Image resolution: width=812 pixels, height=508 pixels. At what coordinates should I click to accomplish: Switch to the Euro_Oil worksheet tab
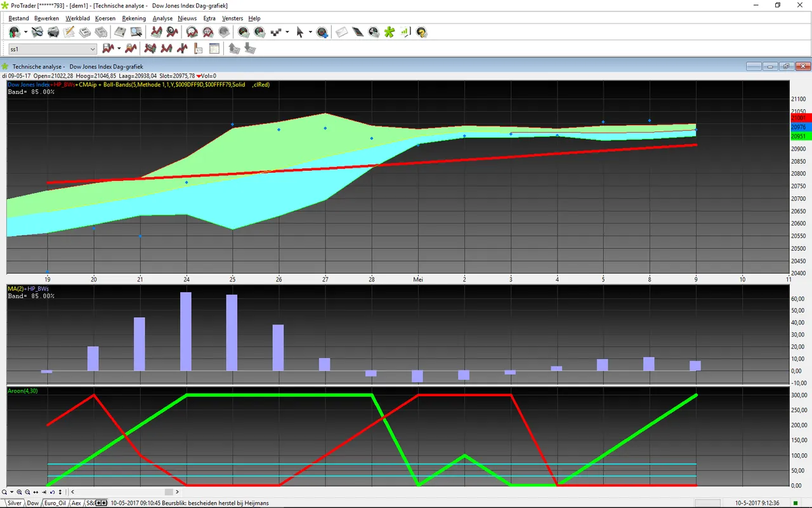point(55,503)
